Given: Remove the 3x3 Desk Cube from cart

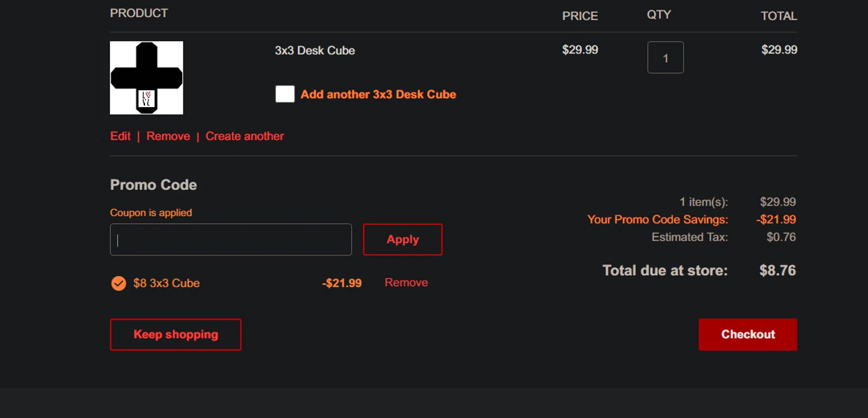Looking at the screenshot, I should click(168, 136).
